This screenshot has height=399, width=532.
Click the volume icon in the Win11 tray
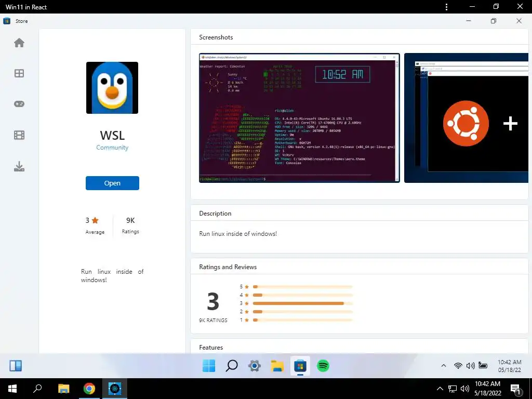[470, 366]
